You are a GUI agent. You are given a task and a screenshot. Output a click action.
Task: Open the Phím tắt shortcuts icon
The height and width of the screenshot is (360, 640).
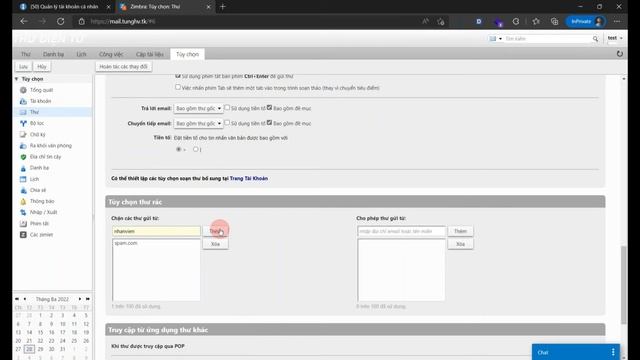click(23, 223)
